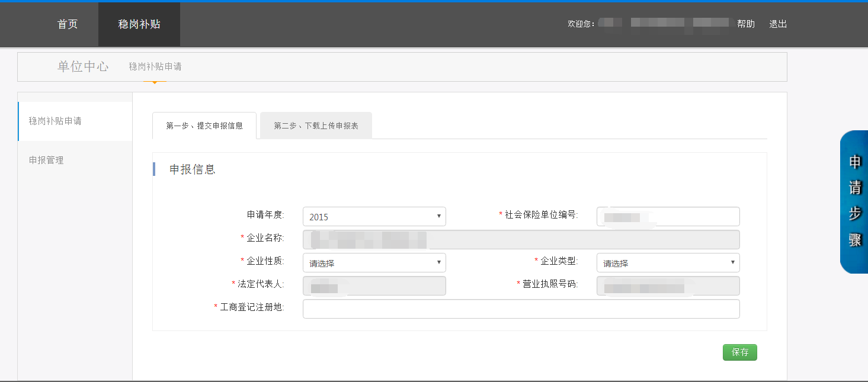Switch to 第二步、下载上传申报表 tab
This screenshot has height=382, width=868.
(316, 126)
